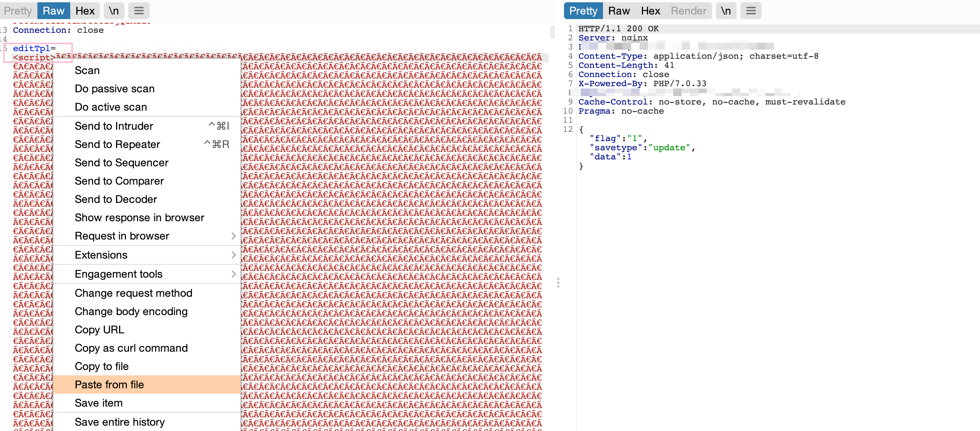The height and width of the screenshot is (431, 980).
Task: Select Send to Decoder
Action: coord(147,199)
